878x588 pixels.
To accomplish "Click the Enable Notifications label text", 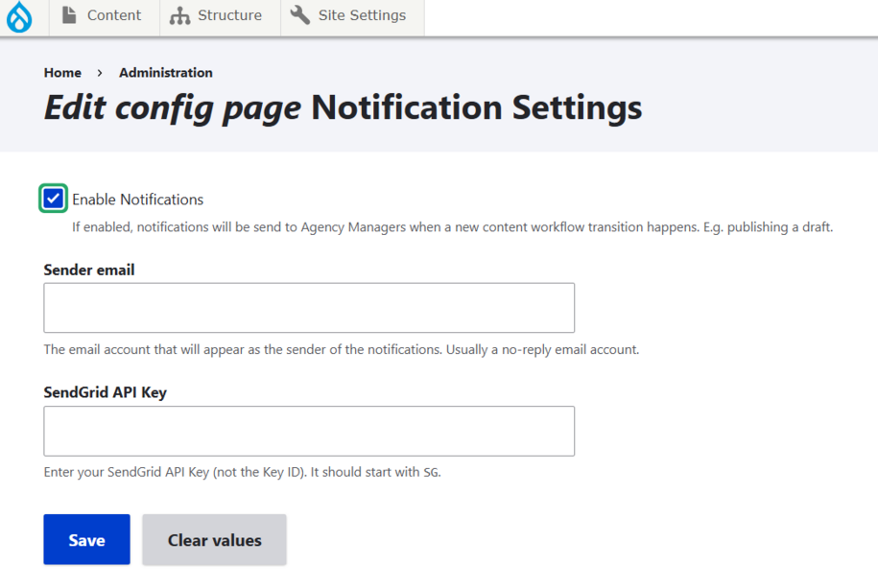I will coord(137,200).
